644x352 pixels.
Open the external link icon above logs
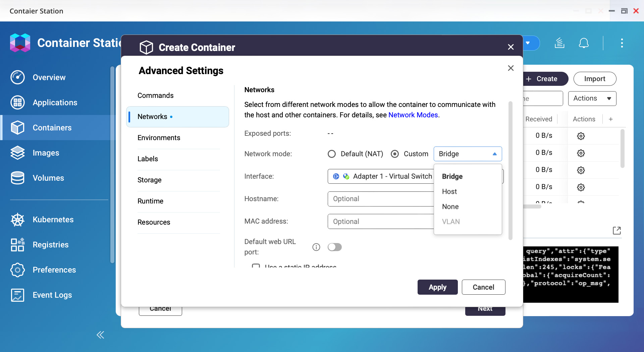pos(616,231)
